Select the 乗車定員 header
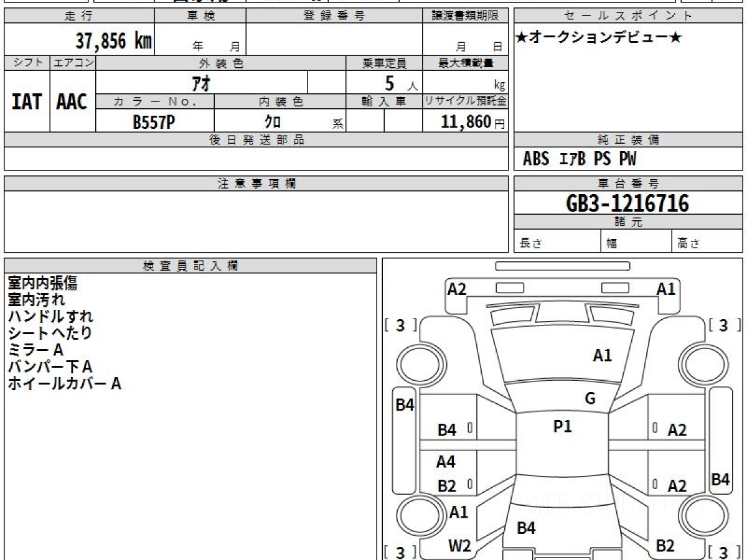The width and height of the screenshot is (747, 560). [x=384, y=63]
